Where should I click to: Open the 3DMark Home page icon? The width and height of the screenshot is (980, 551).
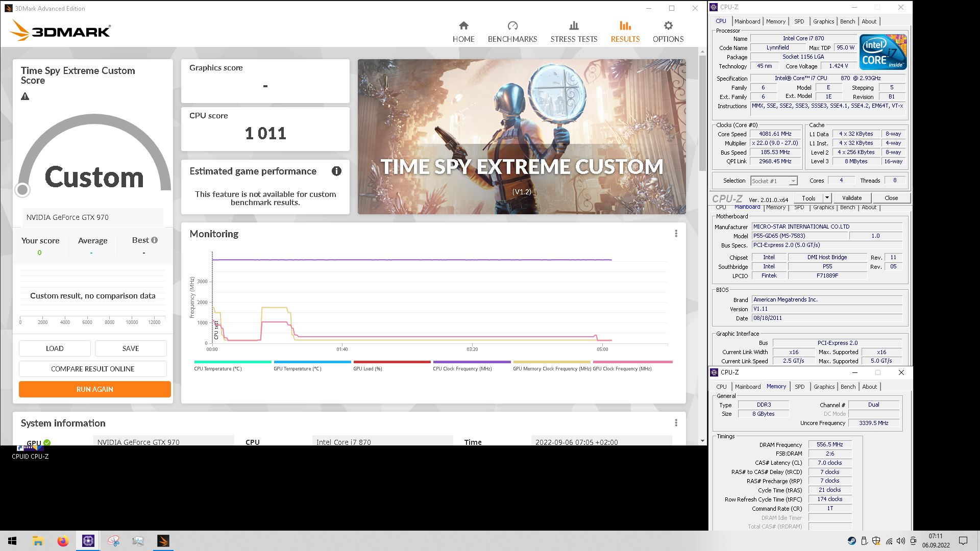463,26
